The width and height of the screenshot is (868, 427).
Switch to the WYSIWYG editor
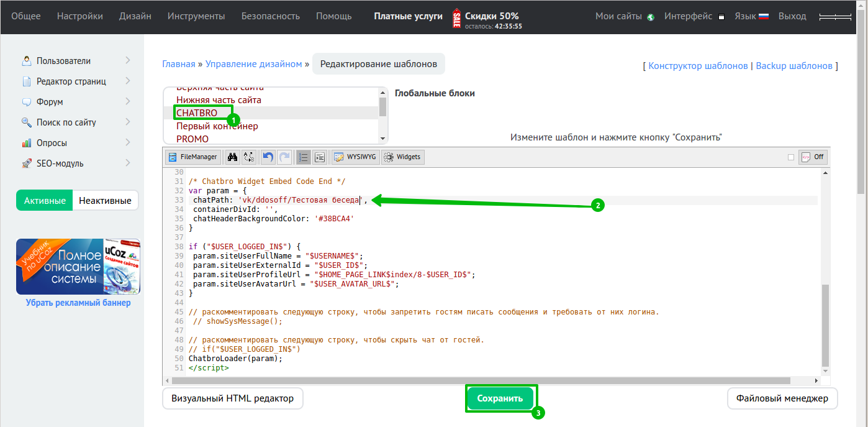(x=355, y=157)
